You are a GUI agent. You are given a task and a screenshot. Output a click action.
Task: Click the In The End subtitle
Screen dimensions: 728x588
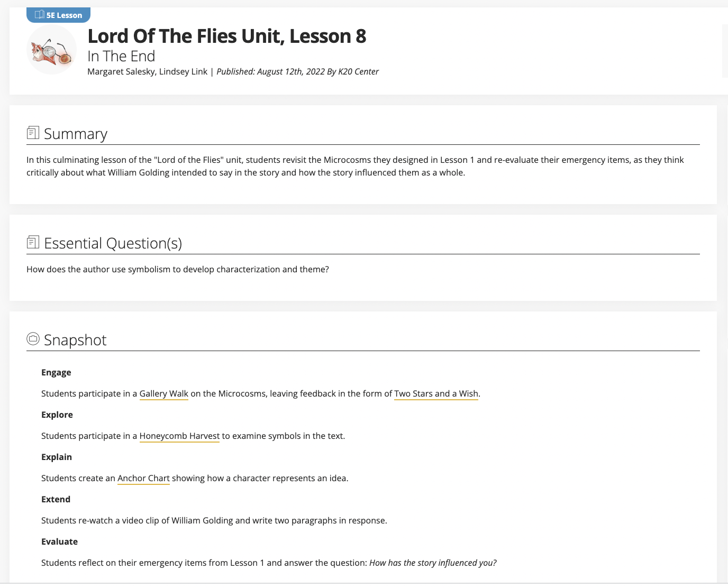point(121,56)
